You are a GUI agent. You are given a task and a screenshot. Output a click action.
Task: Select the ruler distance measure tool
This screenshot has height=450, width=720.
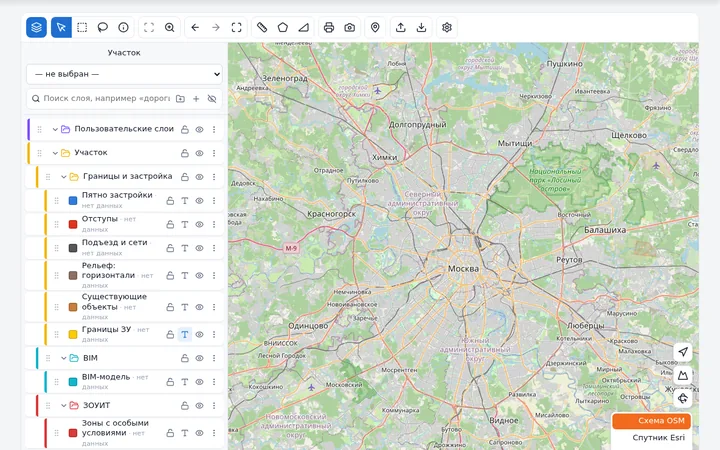click(x=262, y=28)
